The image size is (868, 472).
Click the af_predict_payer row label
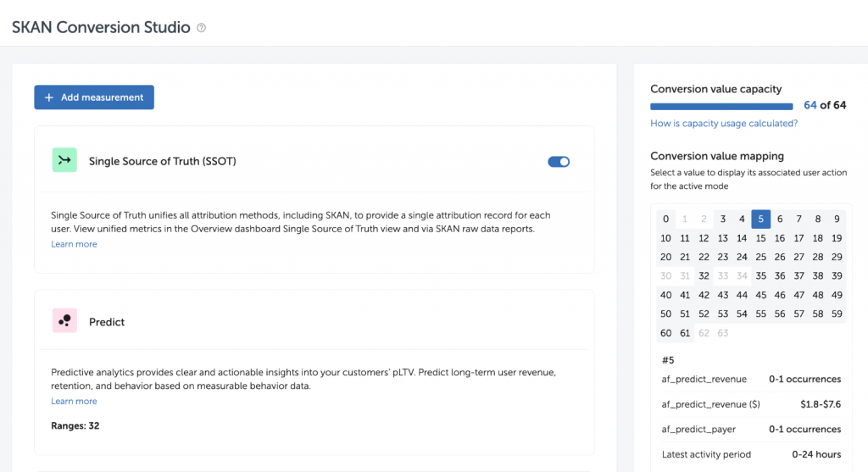coord(698,430)
